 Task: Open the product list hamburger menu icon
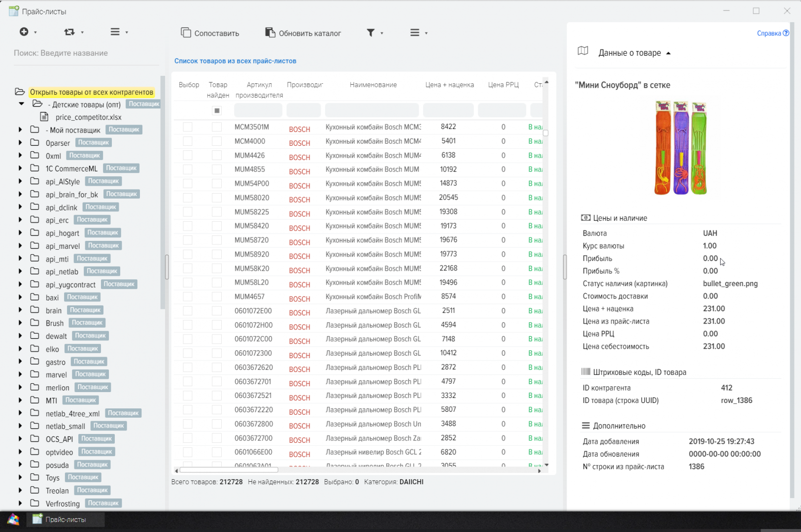click(x=415, y=33)
